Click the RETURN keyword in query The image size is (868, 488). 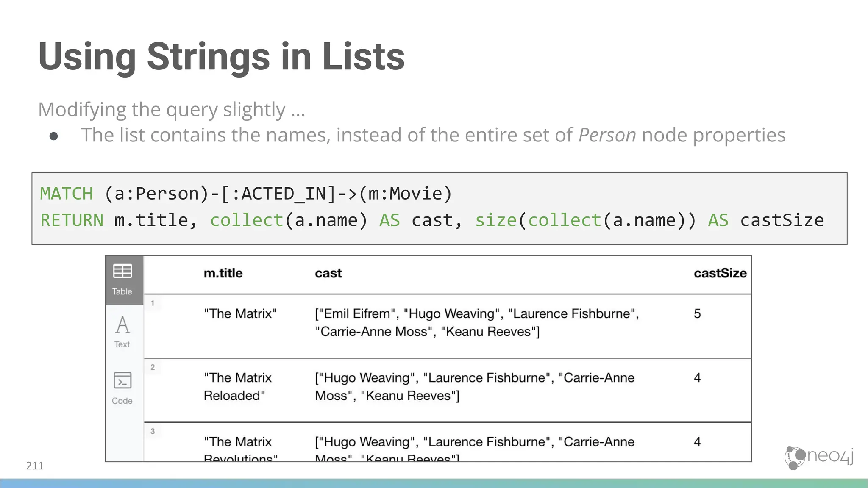click(x=72, y=220)
